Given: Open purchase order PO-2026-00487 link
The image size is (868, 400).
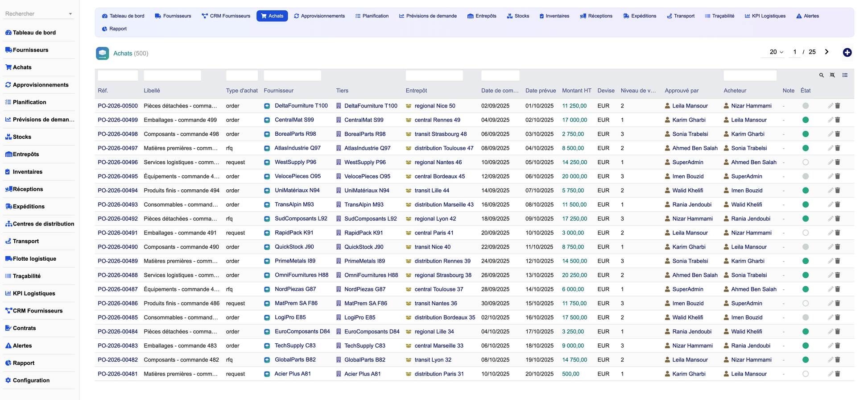Looking at the screenshot, I should click(118, 289).
